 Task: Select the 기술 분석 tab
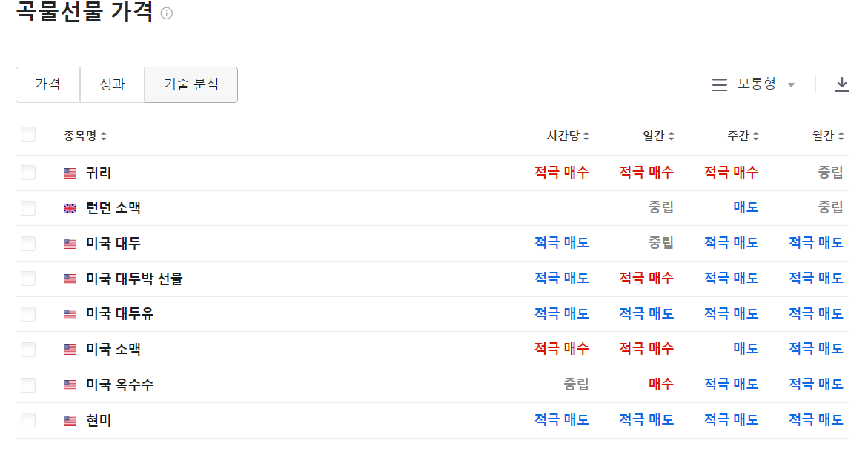(191, 84)
